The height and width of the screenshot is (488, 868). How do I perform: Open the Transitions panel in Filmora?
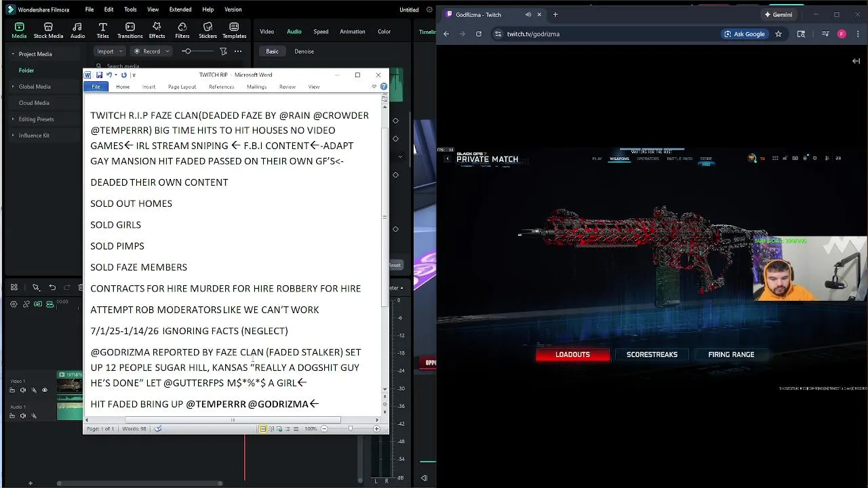130,30
